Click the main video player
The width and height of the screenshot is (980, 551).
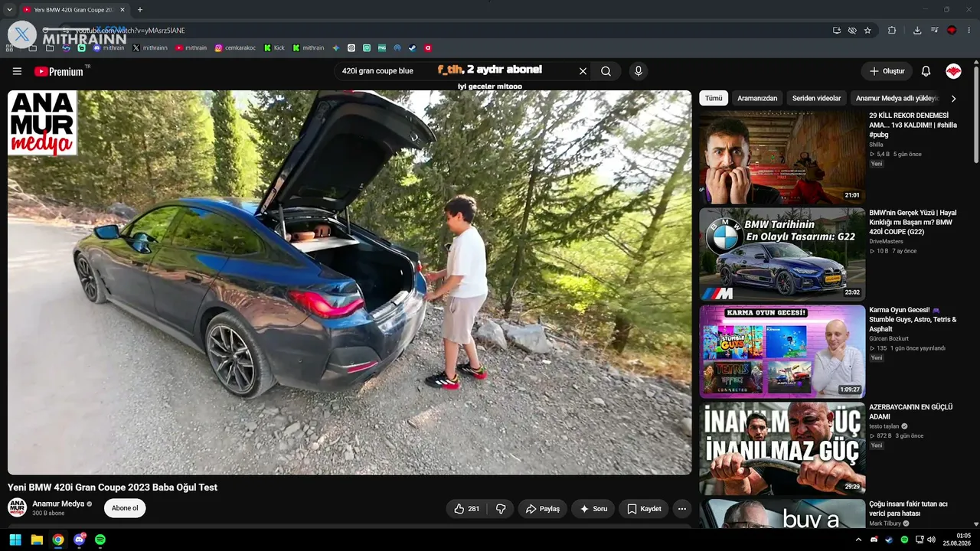tap(349, 282)
